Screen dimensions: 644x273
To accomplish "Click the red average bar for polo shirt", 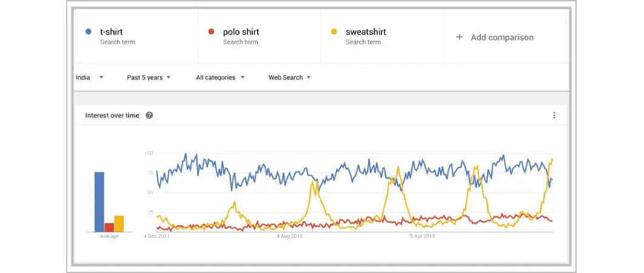I will (109, 227).
